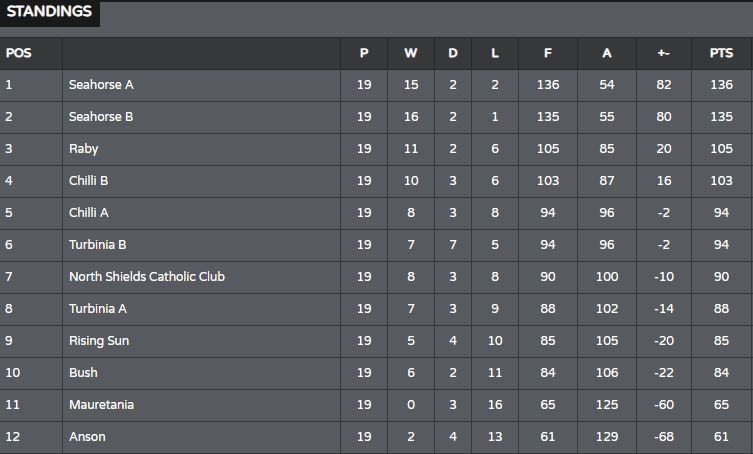The width and height of the screenshot is (753, 454).
Task: Click the Rising Sun team name
Action: click(x=99, y=341)
